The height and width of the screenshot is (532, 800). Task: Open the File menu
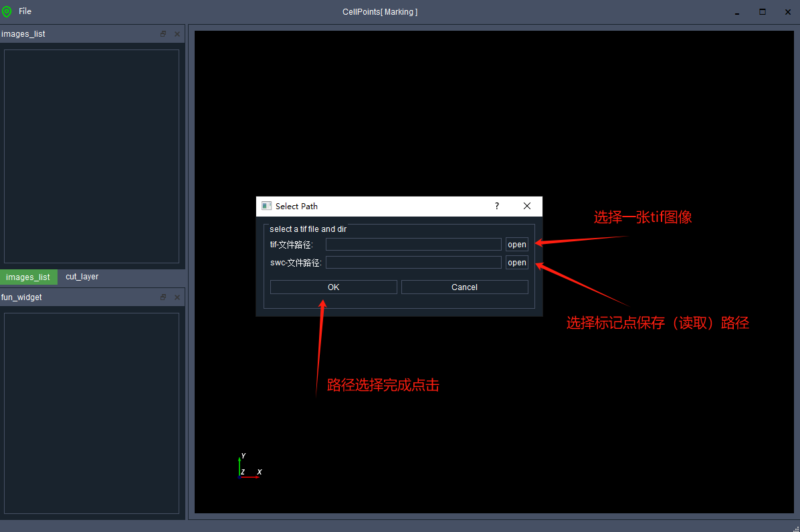pos(25,11)
